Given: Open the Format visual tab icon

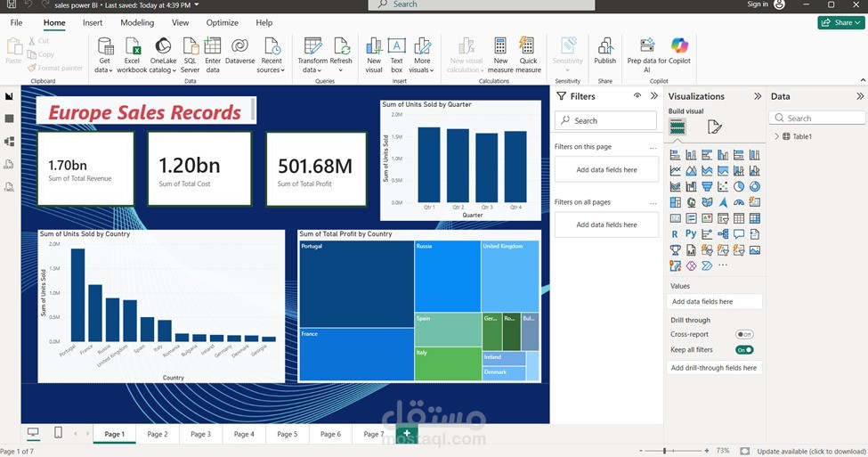Looking at the screenshot, I should 714,127.
